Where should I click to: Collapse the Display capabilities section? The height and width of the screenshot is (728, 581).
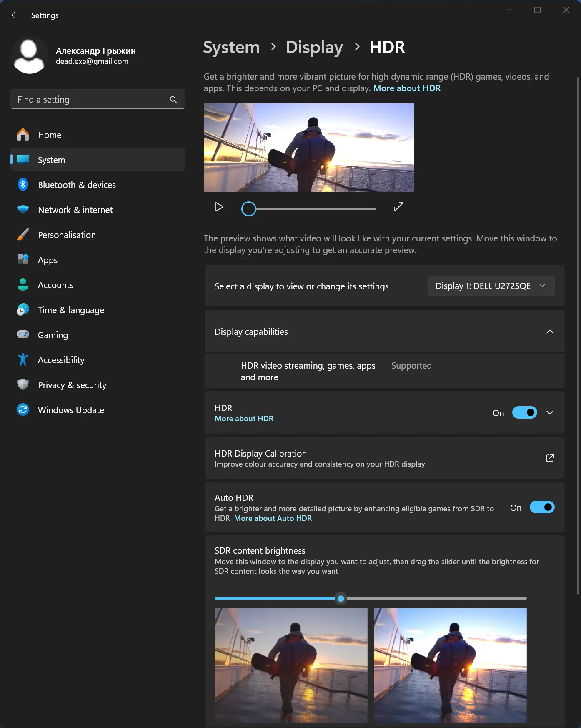point(550,332)
